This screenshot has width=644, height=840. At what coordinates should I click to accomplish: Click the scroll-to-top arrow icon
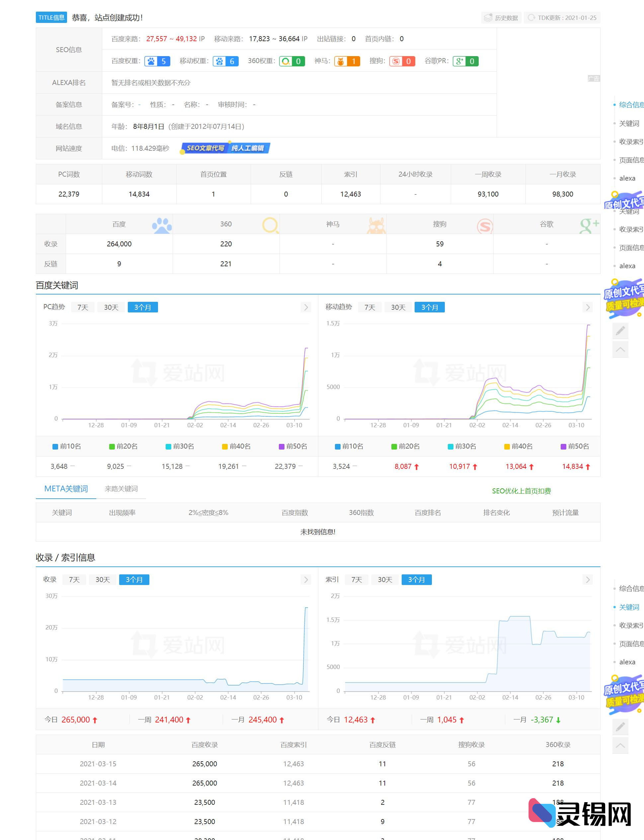(620, 349)
